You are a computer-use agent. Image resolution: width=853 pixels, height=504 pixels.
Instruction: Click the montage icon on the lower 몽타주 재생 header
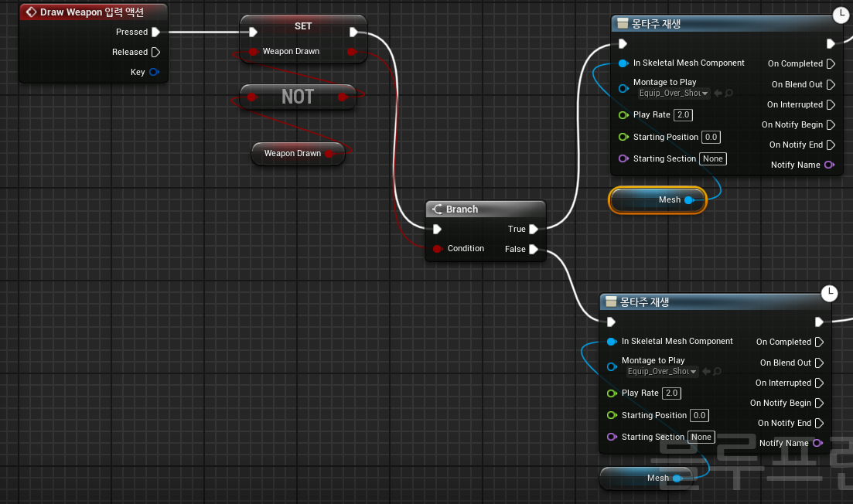click(612, 301)
